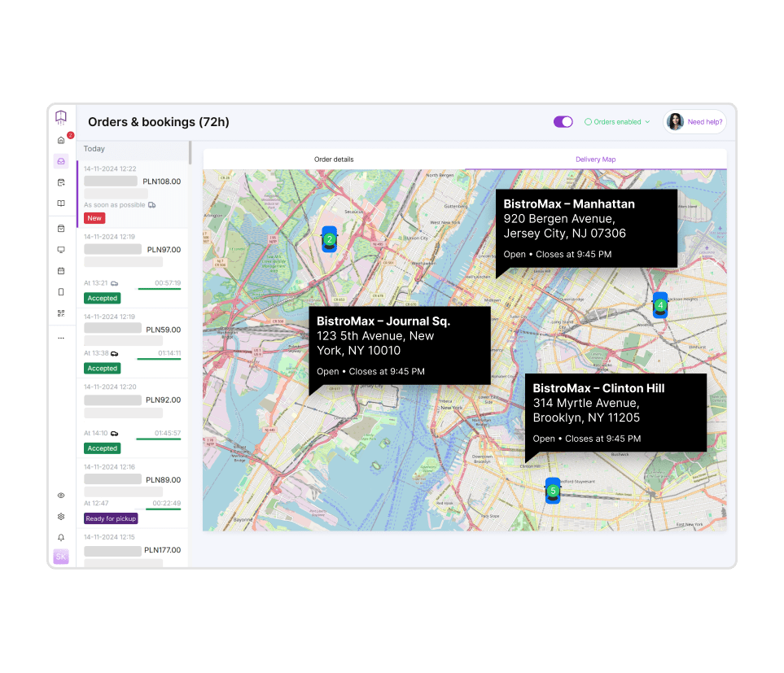Select courier marker number 2 on map
The width and height of the screenshot is (784, 673).
[330, 239]
